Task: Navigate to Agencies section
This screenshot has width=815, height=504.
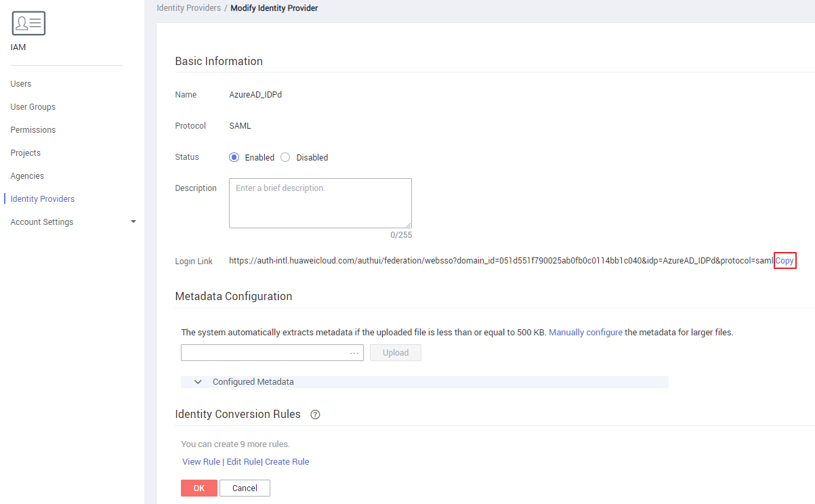Action: (x=27, y=176)
